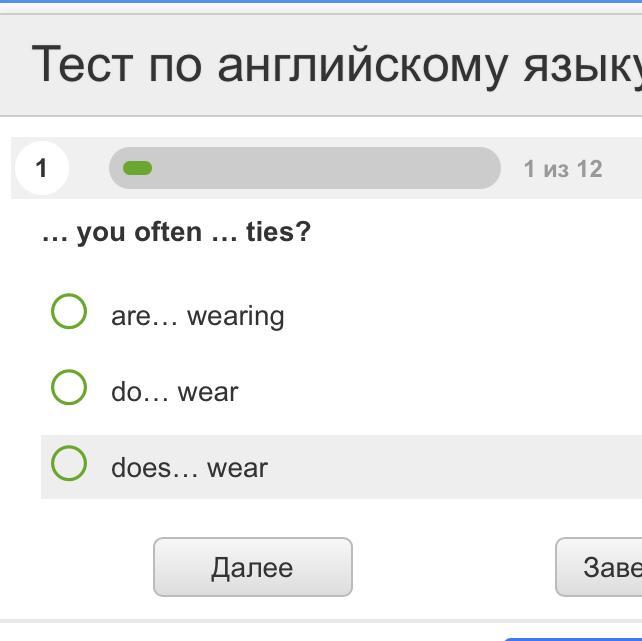The image size is (642, 641).
Task: Click the "do… wear" answer text
Action: [x=175, y=392]
